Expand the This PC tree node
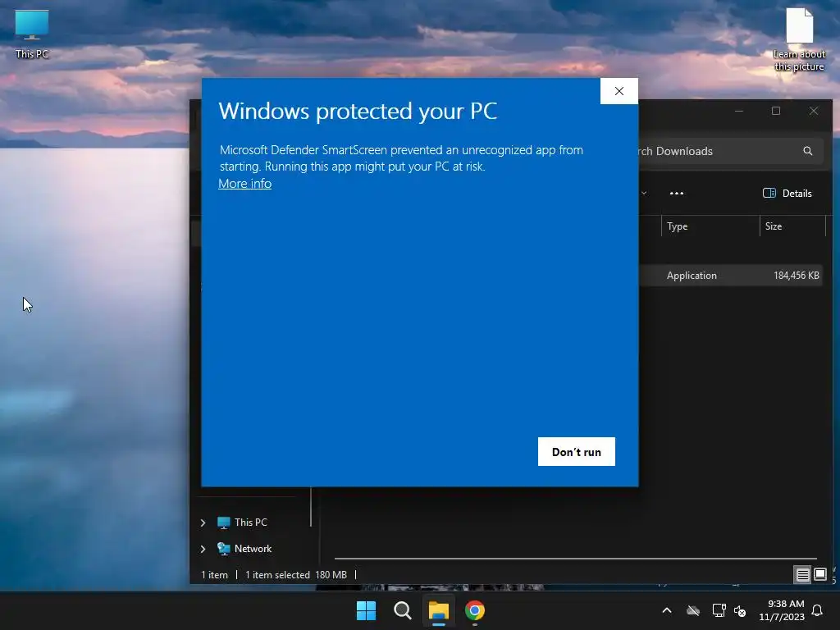The image size is (840, 630). tap(203, 523)
